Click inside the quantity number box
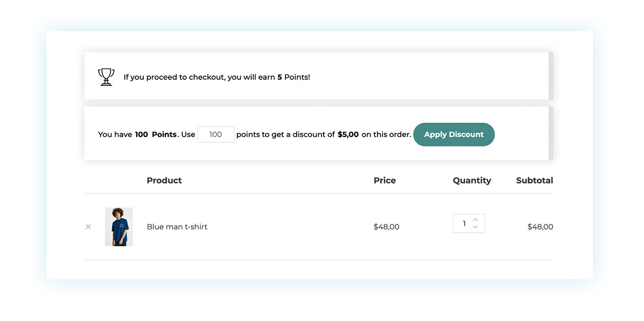This screenshot has width=644, height=321. [x=463, y=224]
